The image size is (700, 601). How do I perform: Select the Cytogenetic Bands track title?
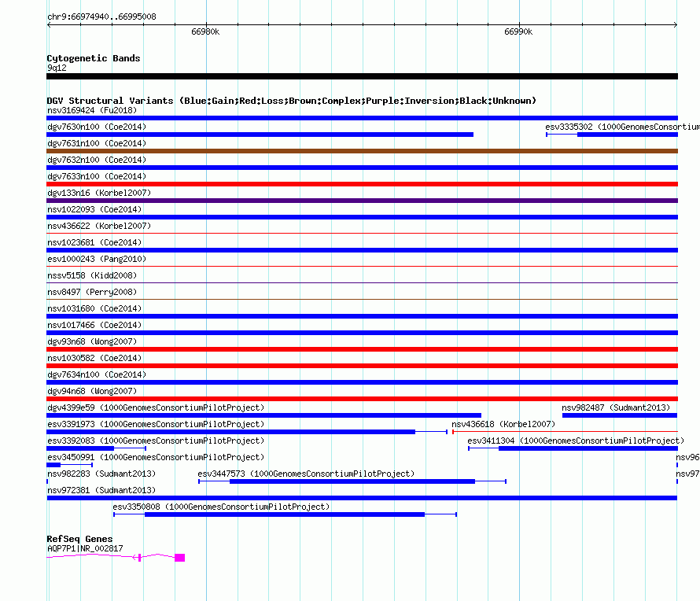(94, 58)
